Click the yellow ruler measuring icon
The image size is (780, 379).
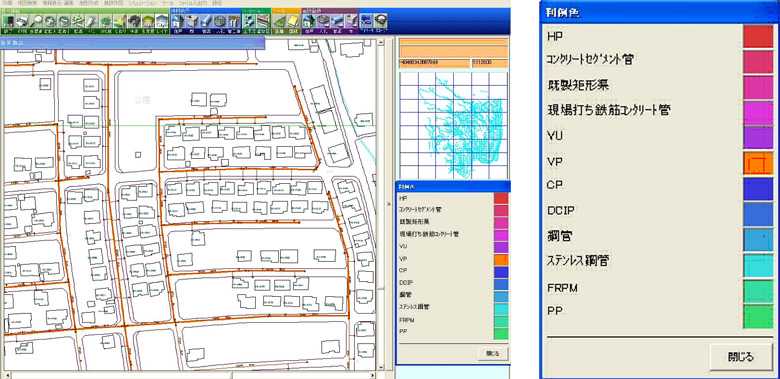tap(119, 20)
